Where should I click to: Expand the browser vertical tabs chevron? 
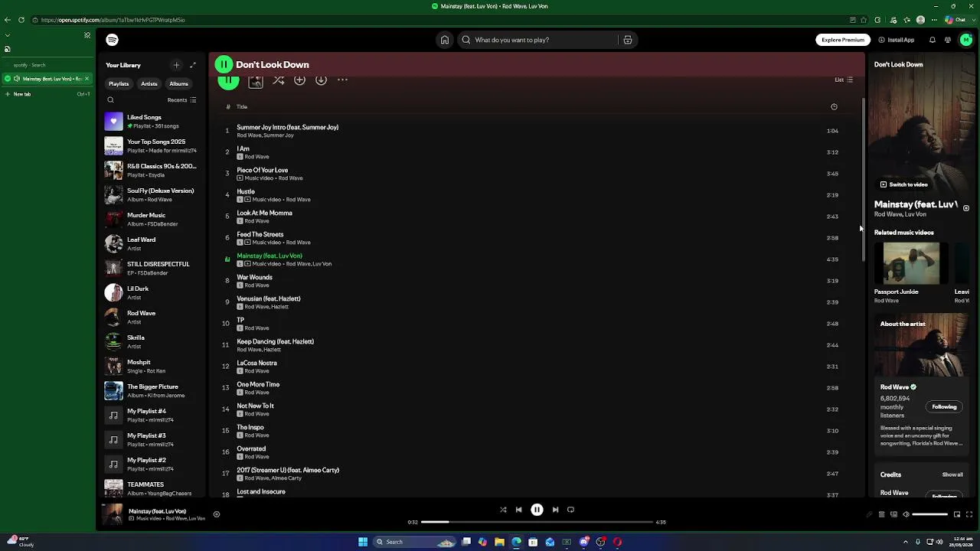[x=8, y=35]
